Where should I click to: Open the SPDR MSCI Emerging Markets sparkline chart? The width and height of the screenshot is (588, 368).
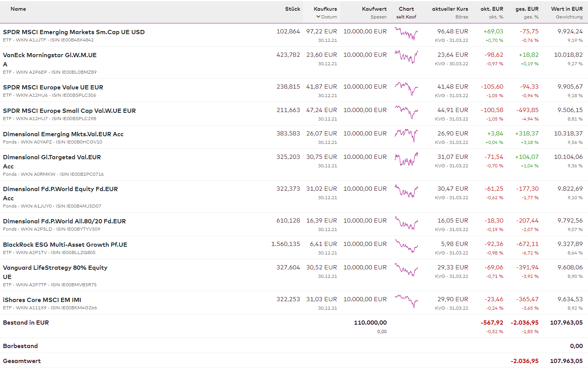pyautogui.click(x=406, y=34)
